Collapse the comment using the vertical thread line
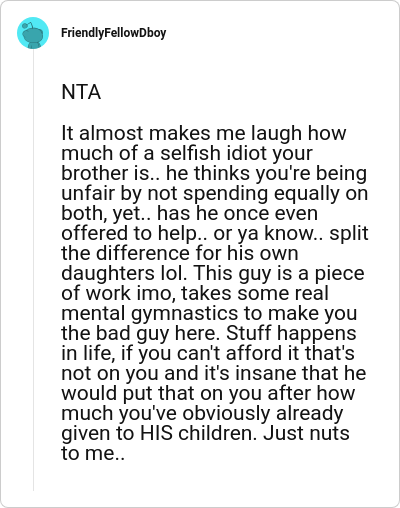The image size is (400, 508). (33, 270)
